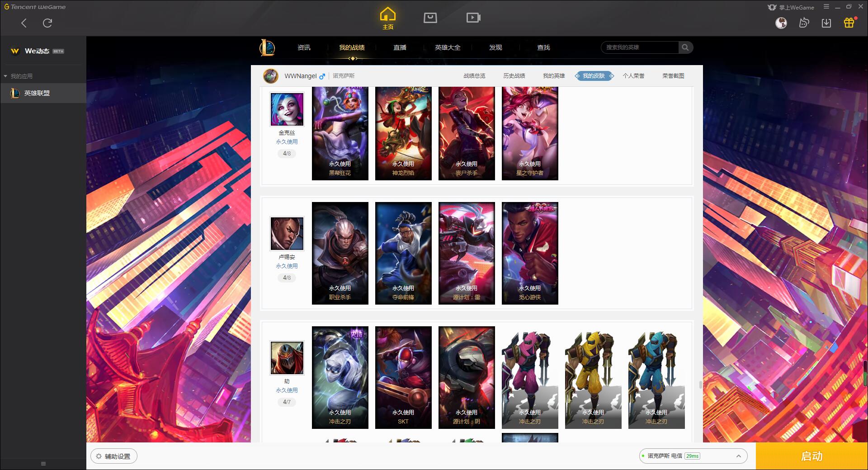Open the pink 冲击之刃 chroma card
Screen dimensions: 868x470
point(530,377)
